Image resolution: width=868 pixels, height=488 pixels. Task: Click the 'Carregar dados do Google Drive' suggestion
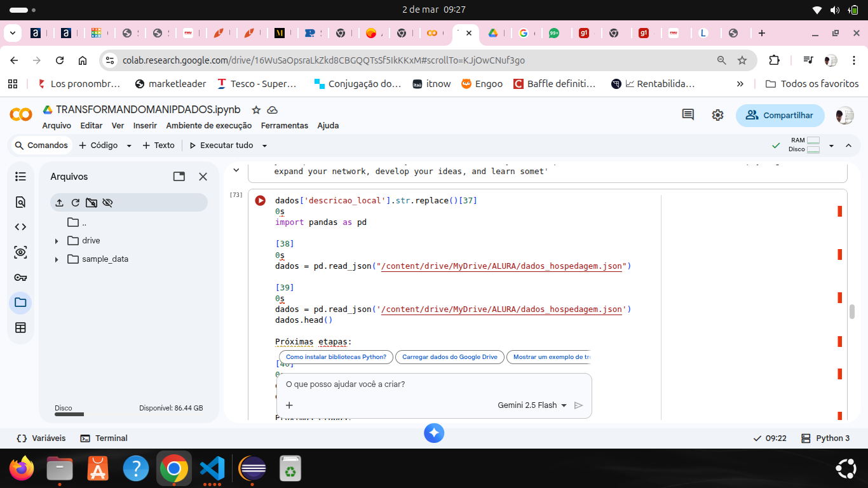click(449, 357)
